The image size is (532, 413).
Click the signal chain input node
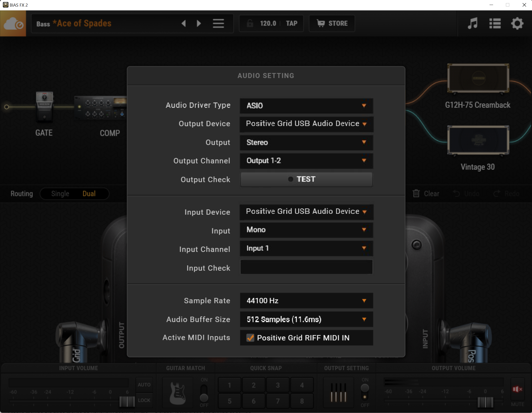(7, 107)
